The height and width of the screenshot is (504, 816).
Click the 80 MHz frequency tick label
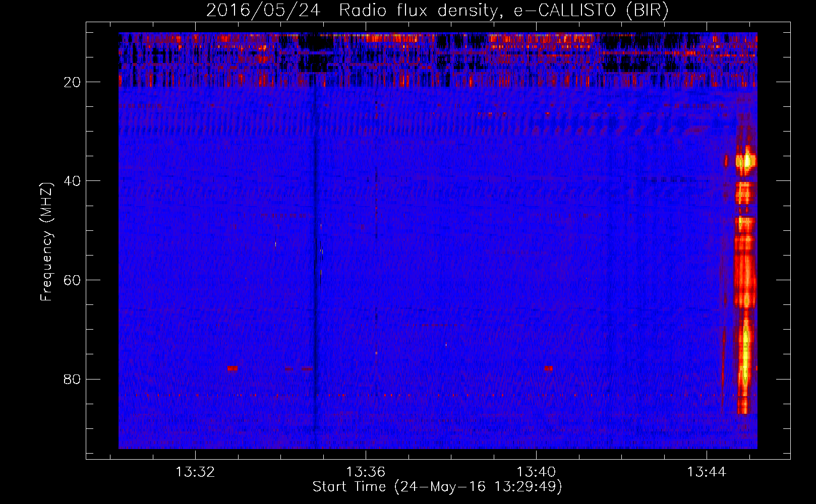pyautogui.click(x=73, y=379)
